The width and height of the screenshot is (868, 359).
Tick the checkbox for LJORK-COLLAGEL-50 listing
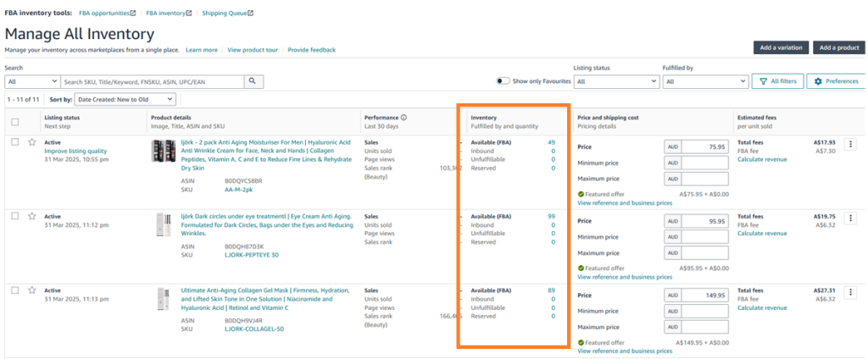click(15, 290)
